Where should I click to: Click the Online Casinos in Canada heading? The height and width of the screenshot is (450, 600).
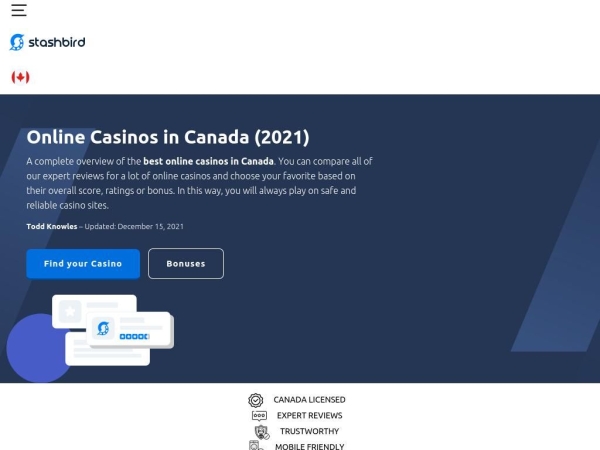[168, 137]
